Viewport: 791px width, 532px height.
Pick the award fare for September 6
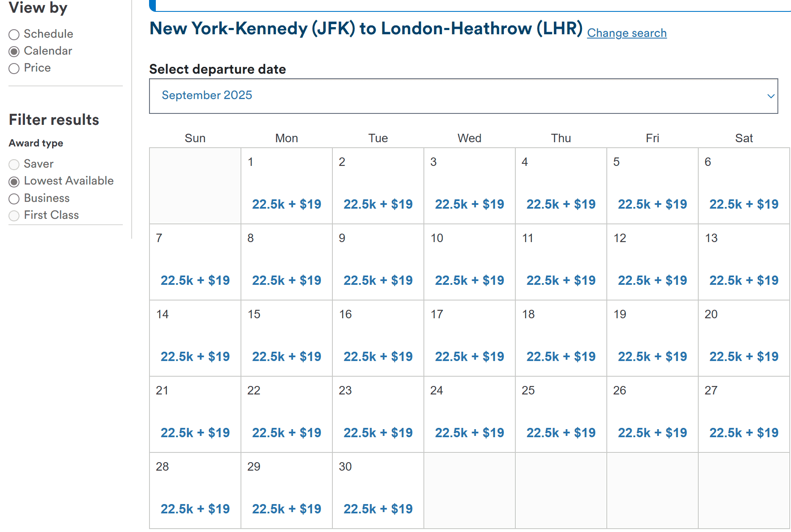pos(744,204)
